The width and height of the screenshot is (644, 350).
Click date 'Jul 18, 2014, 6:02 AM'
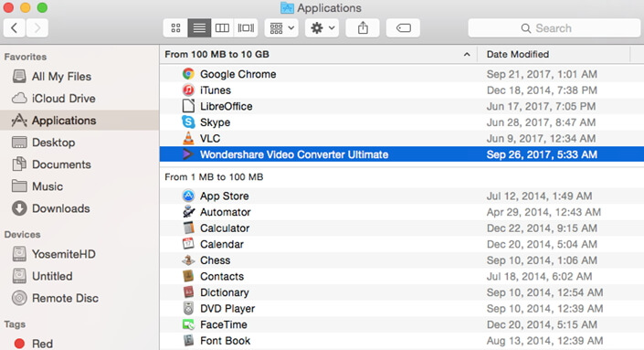[539, 277]
